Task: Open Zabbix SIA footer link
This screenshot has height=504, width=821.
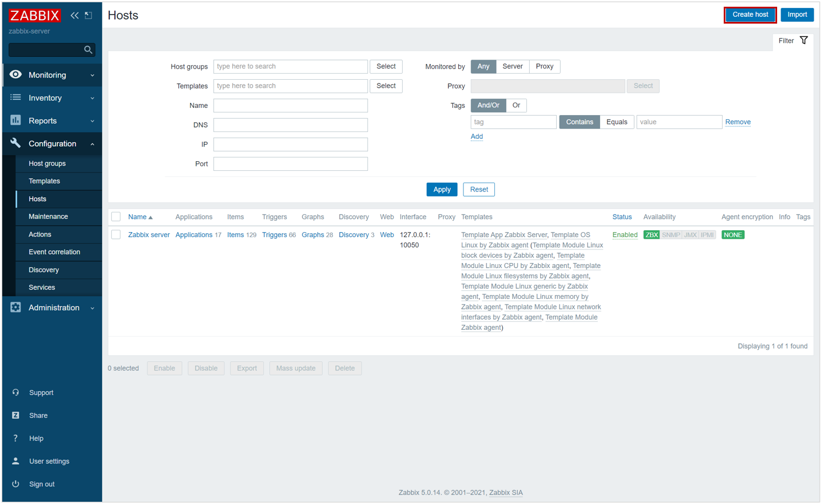Action: (x=506, y=493)
